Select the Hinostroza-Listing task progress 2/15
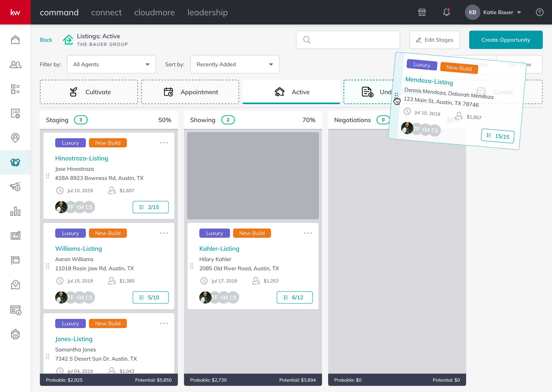This screenshot has width=552, height=392. pyautogui.click(x=151, y=207)
